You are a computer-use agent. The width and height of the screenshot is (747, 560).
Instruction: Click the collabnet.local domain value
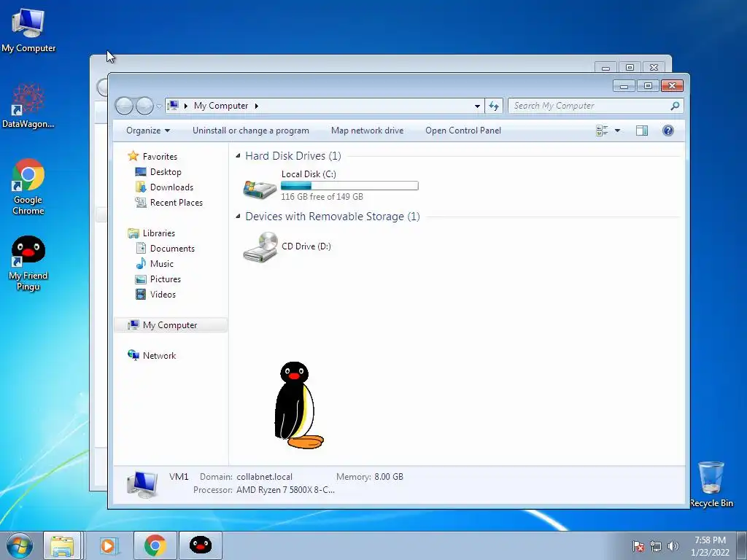pos(264,477)
